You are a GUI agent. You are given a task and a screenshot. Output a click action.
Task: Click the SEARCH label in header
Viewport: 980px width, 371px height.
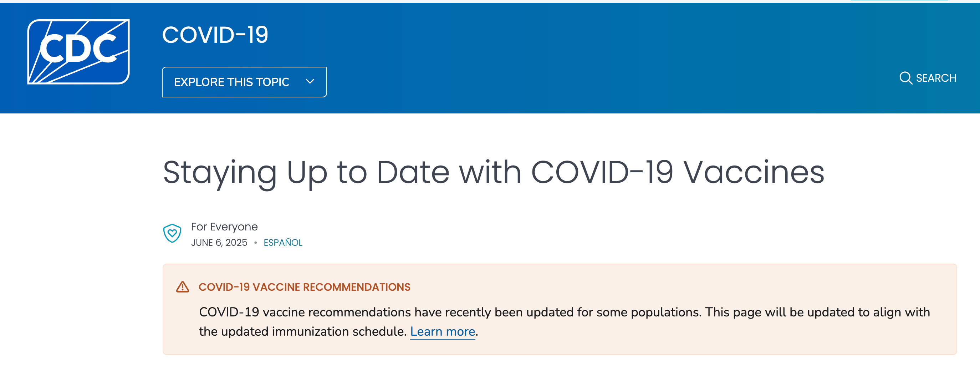[936, 78]
